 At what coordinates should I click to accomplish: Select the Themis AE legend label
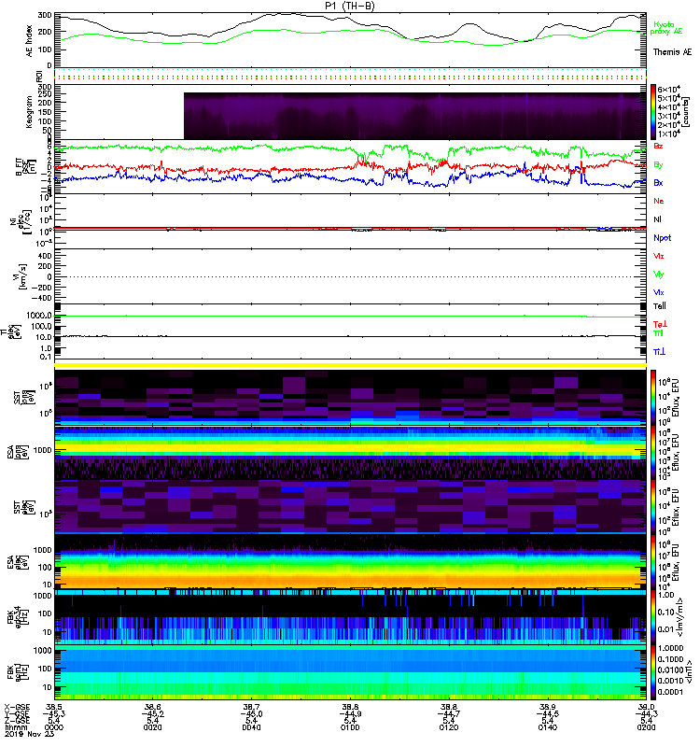[x=672, y=52]
